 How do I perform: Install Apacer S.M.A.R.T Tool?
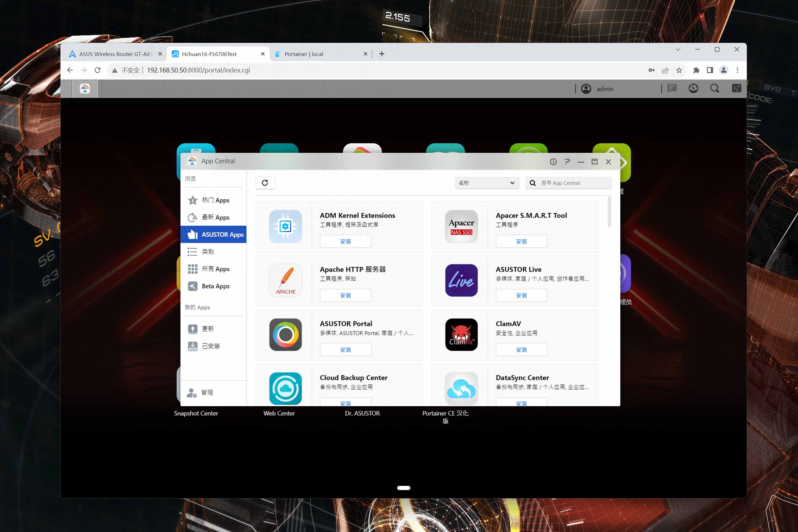click(521, 241)
